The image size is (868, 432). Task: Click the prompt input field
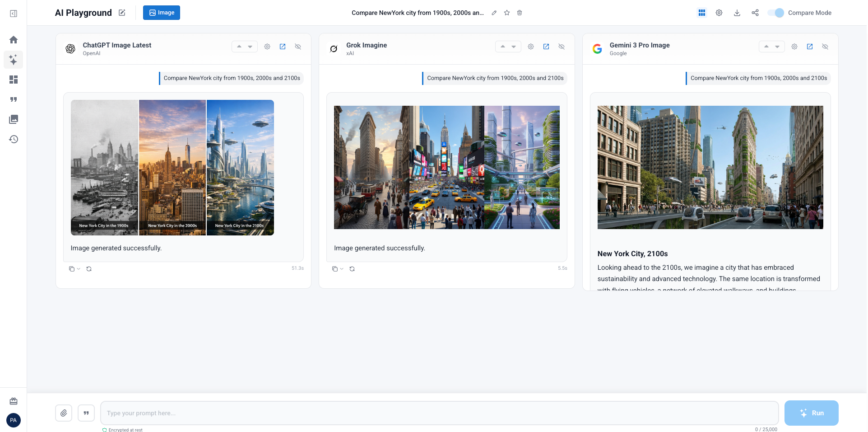point(439,413)
